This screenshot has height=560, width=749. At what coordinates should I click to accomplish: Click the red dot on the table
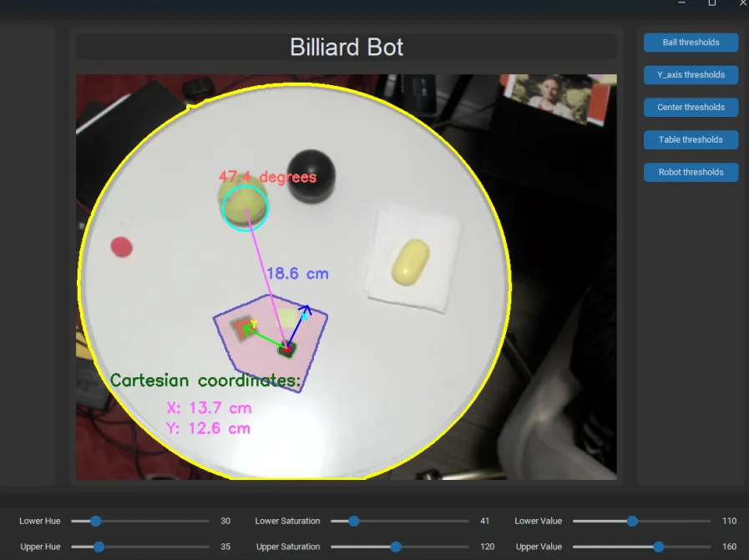[x=121, y=247]
